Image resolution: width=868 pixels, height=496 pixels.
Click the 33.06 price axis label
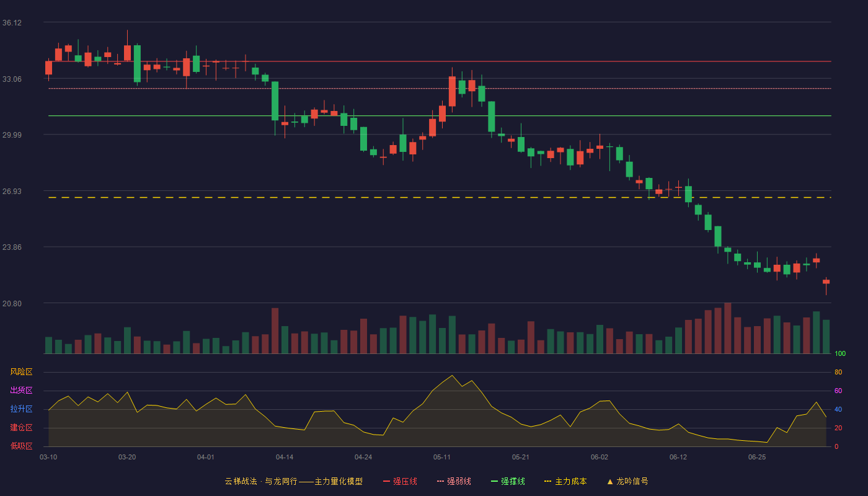coord(12,79)
